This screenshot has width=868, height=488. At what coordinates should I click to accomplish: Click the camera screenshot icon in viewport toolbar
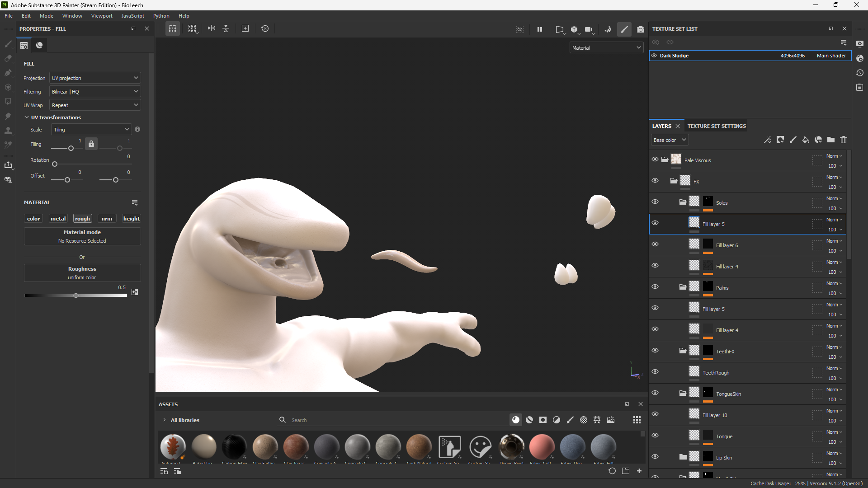641,29
